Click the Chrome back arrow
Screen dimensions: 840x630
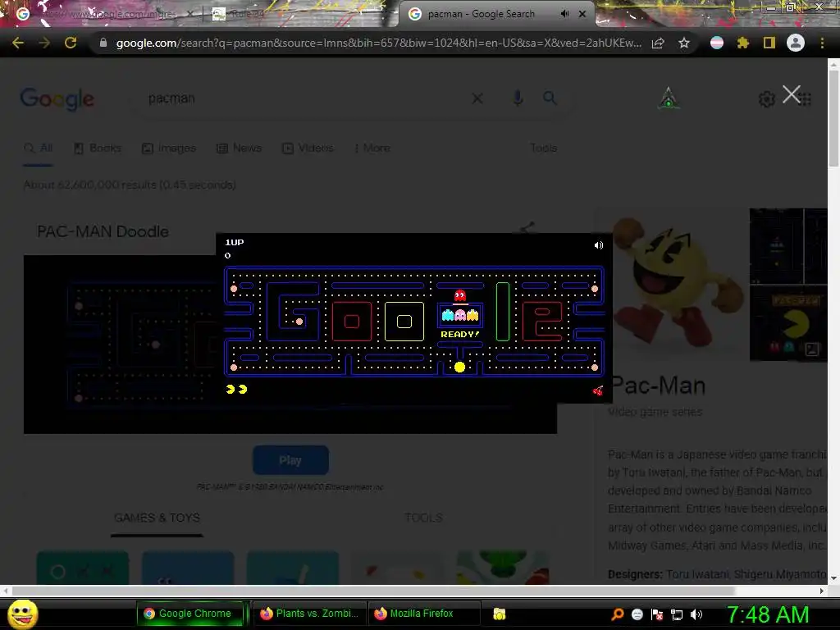click(18, 43)
